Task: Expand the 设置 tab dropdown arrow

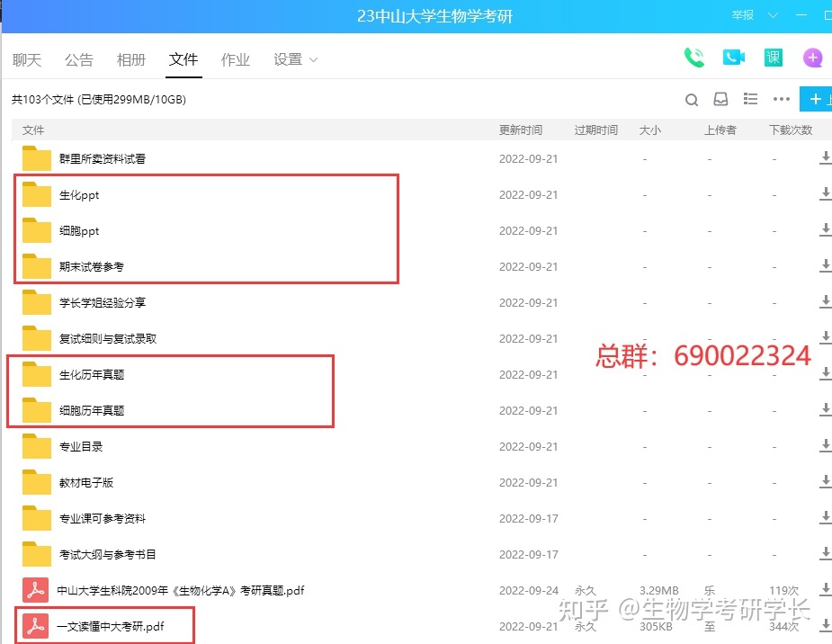Action: [x=314, y=60]
